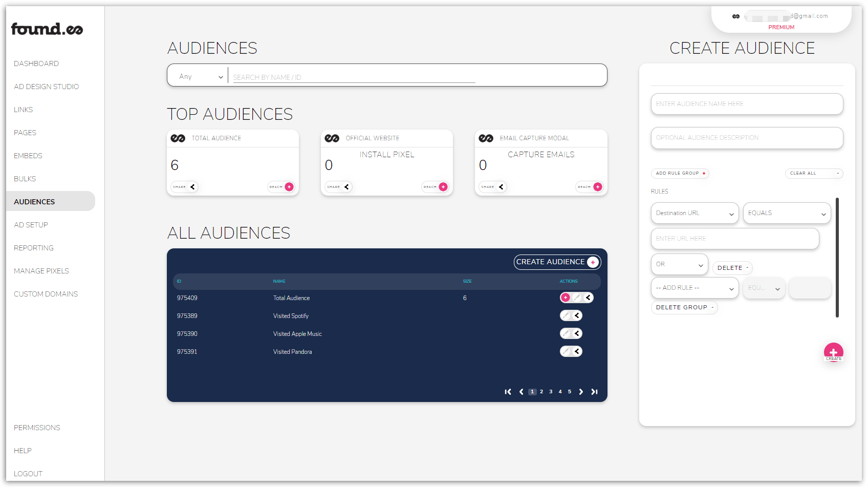Screen dimensions: 868x487
Task: Jump to last page of audiences table
Action: tap(594, 392)
